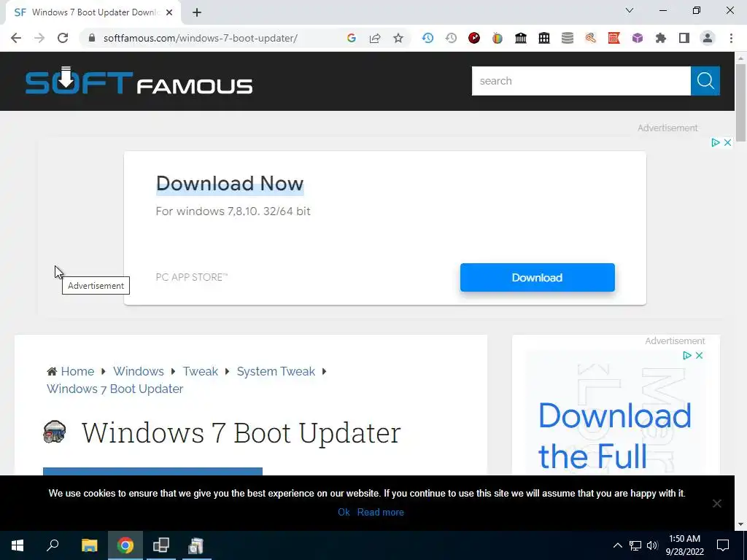Open the Chrome profile avatar
Viewport: 747px width, 560px height.
pos(708,38)
